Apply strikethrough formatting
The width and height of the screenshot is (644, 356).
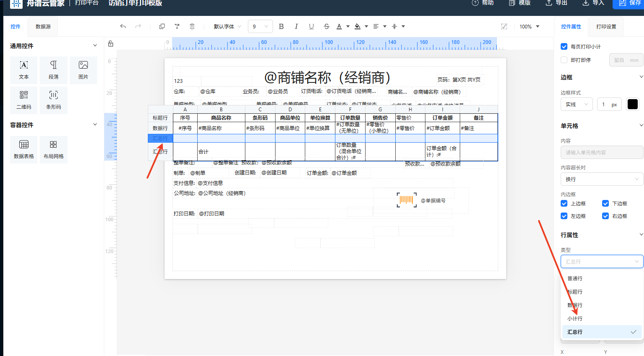[x=327, y=26]
